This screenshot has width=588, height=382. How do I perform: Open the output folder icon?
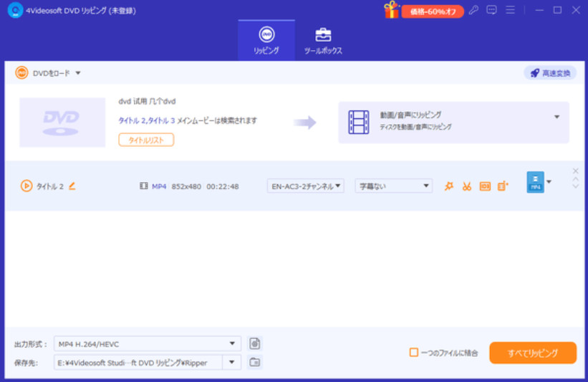coord(255,363)
